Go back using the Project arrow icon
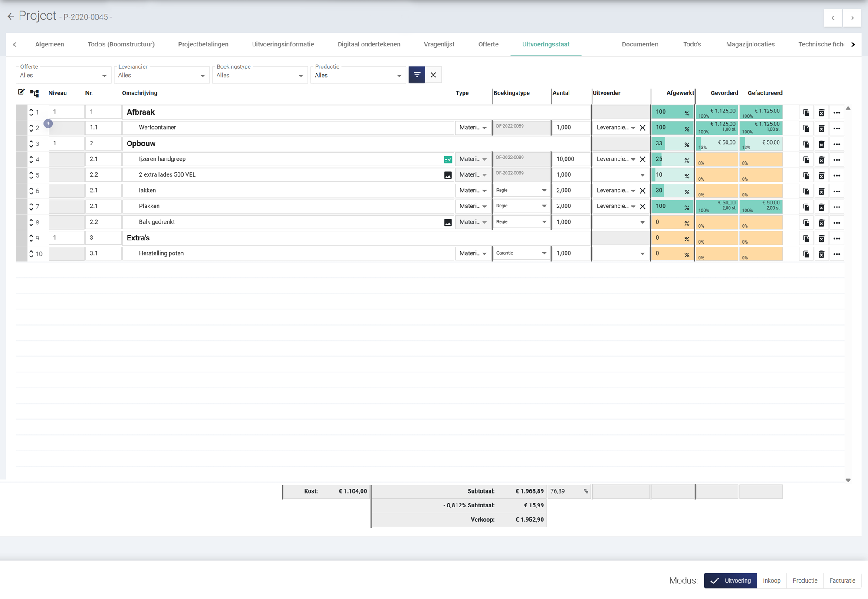The width and height of the screenshot is (868, 599). pos(11,16)
